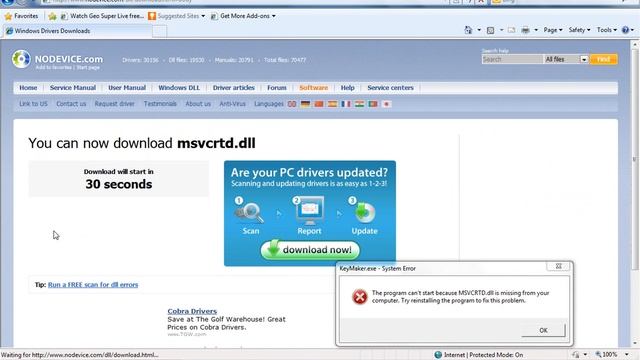Click the Testimonials link
This screenshot has height=360, width=640.
160,104
